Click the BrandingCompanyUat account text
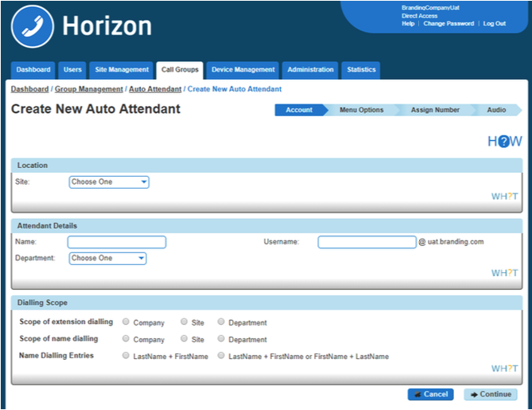 pyautogui.click(x=430, y=8)
